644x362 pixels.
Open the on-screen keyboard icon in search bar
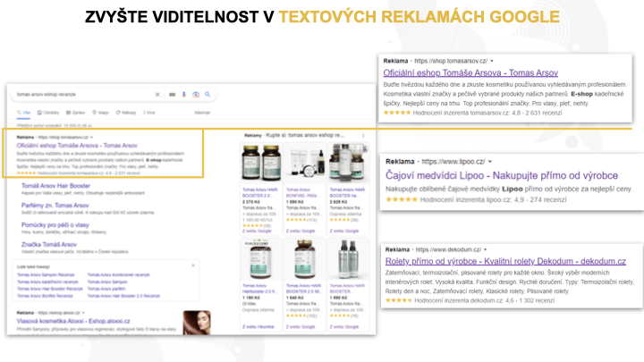[172, 95]
